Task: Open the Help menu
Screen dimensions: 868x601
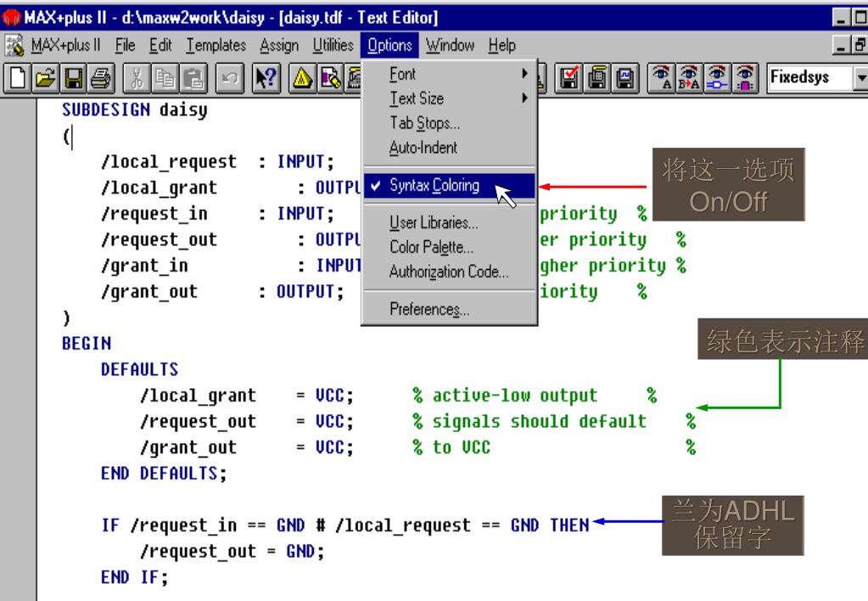Action: [x=501, y=46]
